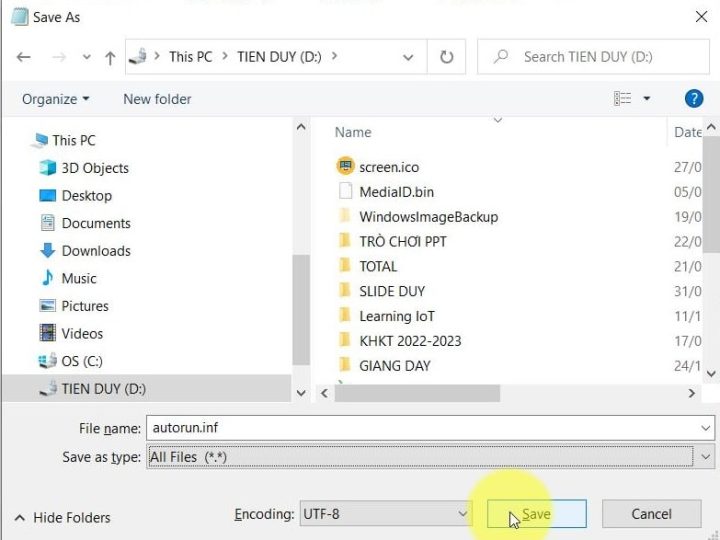Click the forward navigation arrow
This screenshot has height=540, width=720.
tap(59, 57)
